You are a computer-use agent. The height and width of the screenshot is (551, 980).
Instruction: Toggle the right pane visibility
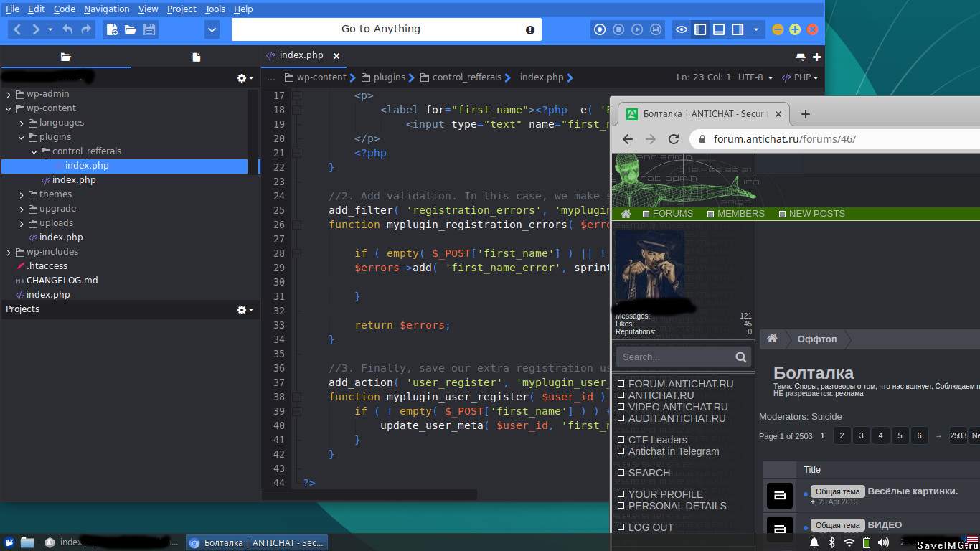click(738, 29)
